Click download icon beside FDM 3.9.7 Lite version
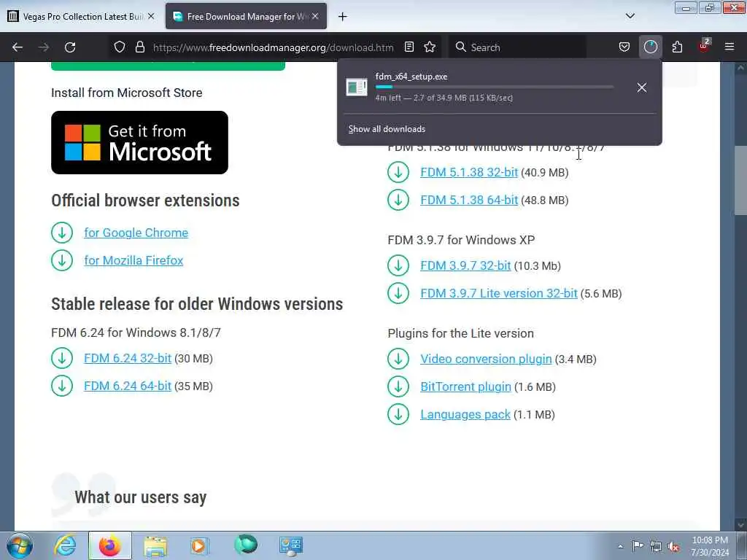 [x=398, y=293]
